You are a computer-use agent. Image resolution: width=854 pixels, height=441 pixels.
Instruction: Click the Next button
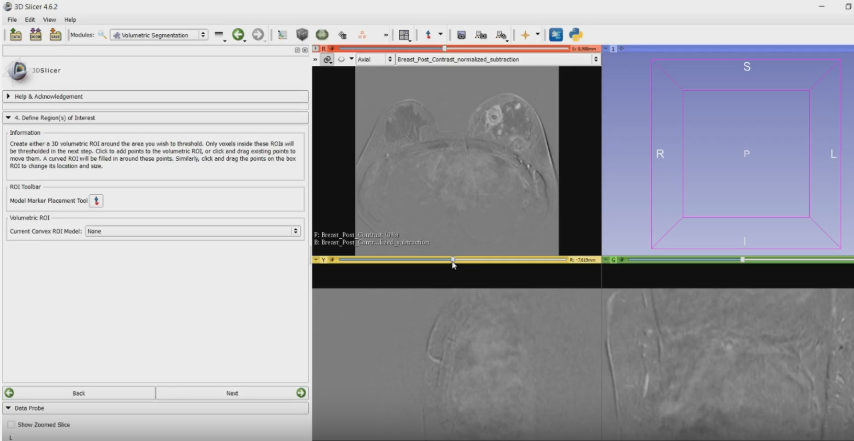click(x=232, y=393)
